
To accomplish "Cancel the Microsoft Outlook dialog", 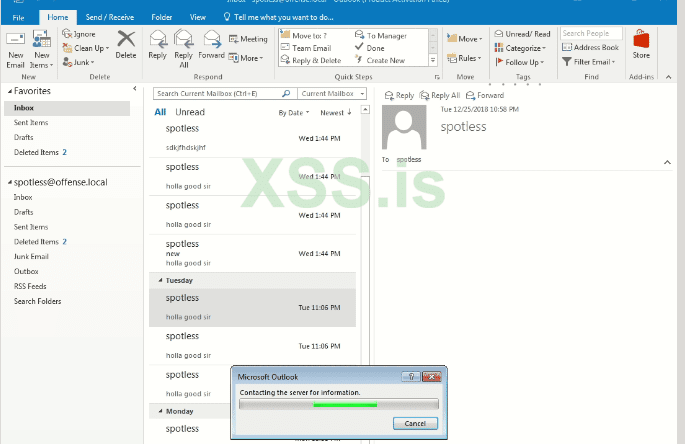I will pyautogui.click(x=415, y=423).
